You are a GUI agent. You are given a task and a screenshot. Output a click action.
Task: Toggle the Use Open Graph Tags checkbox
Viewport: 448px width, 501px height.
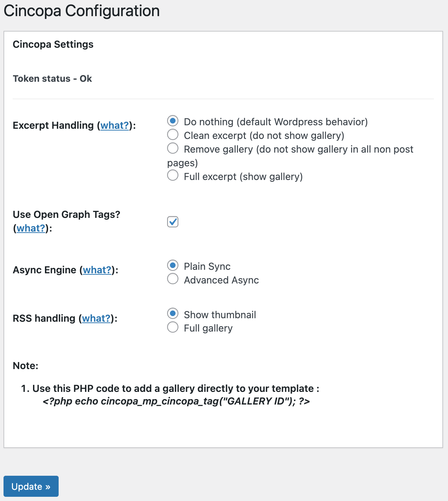point(173,222)
